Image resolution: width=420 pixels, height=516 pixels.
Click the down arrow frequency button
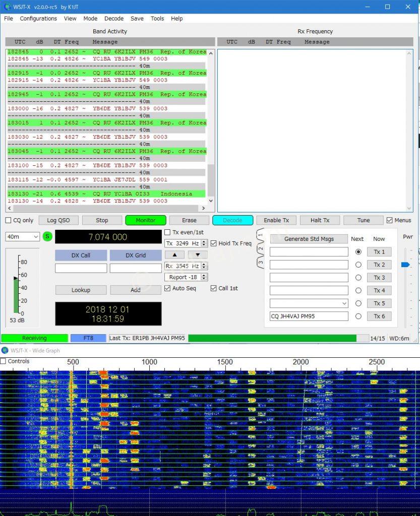click(x=198, y=254)
